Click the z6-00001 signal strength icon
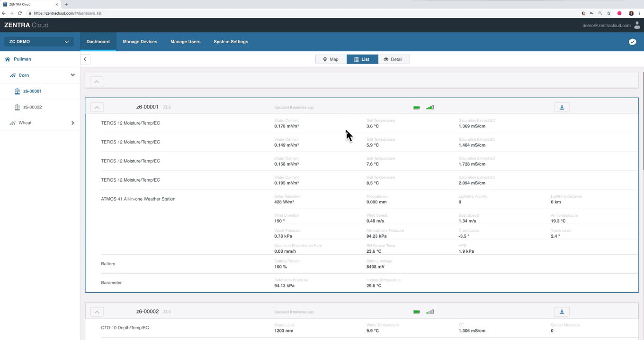This screenshot has width=644, height=340. tap(430, 108)
